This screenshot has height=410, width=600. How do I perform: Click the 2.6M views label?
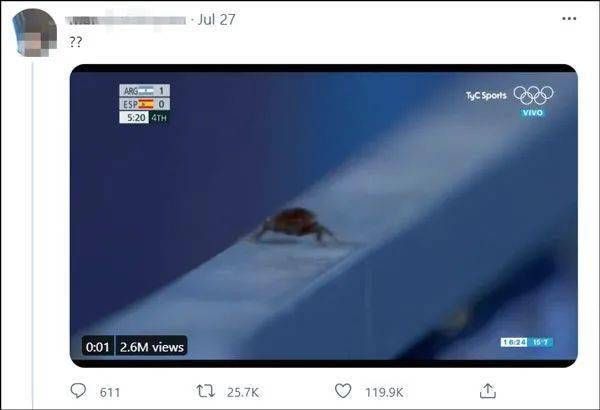152,347
